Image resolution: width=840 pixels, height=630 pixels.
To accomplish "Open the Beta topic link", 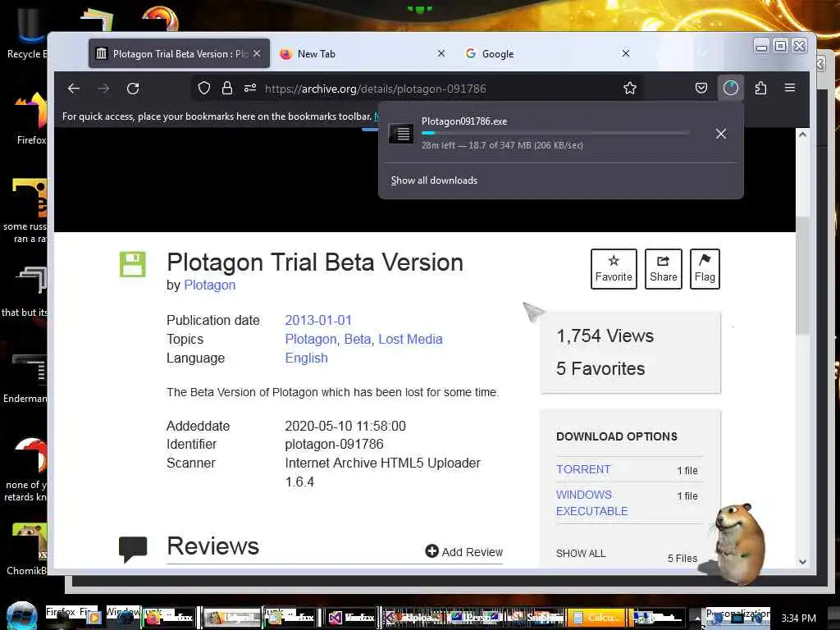I will [x=358, y=339].
